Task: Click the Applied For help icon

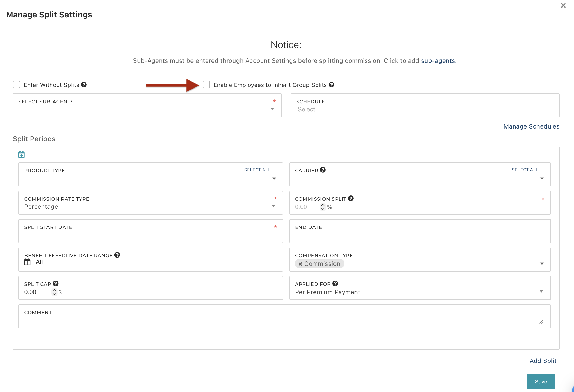Action: pyautogui.click(x=335, y=283)
